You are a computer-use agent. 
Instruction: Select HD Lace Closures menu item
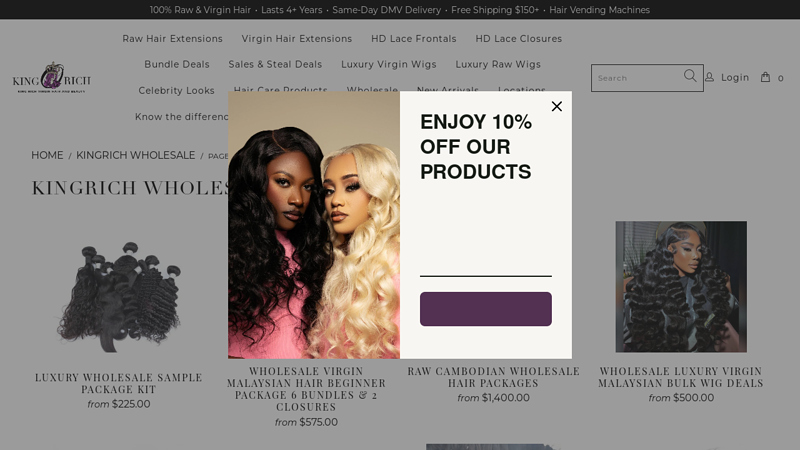tap(519, 39)
